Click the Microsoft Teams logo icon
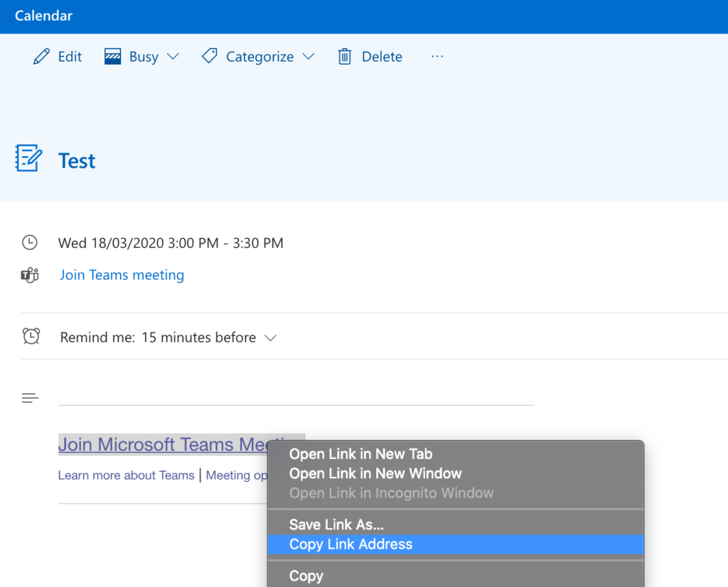Viewport: 728px width, 587px height. [30, 275]
